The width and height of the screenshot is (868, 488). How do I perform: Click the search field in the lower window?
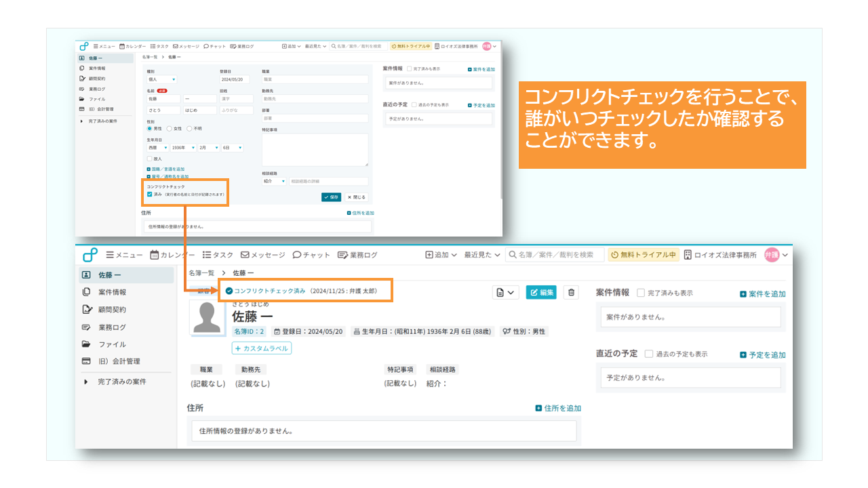coord(554,255)
